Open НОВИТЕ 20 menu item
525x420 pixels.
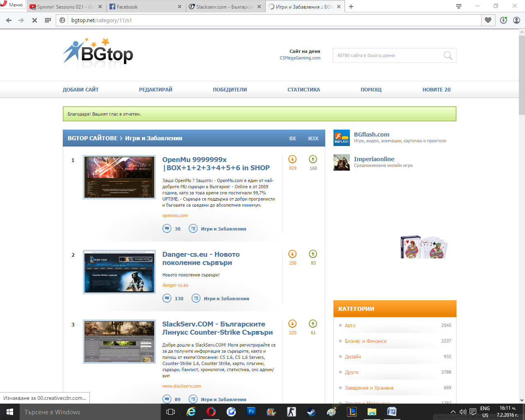tap(436, 89)
